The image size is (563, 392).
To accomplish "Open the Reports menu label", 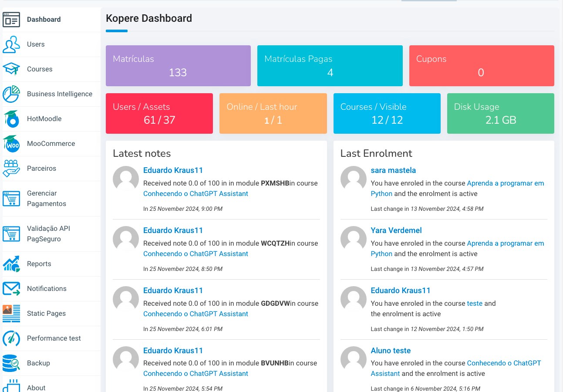I will coord(39,264).
